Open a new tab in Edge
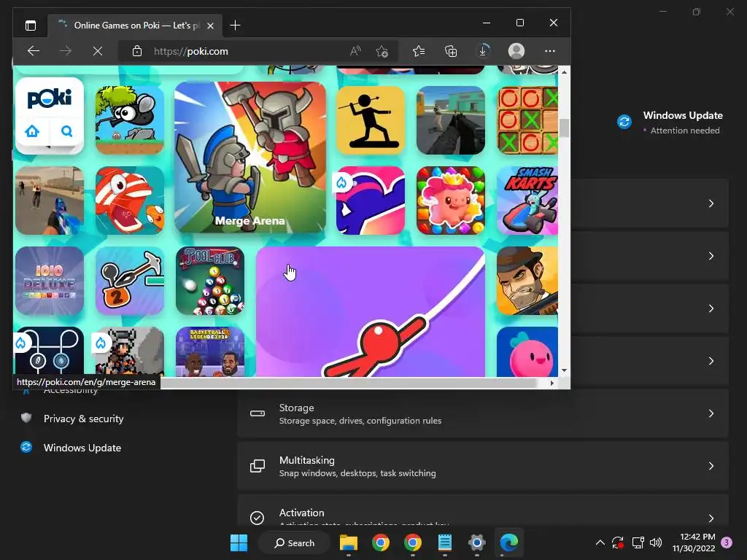747x560 pixels. coord(236,26)
